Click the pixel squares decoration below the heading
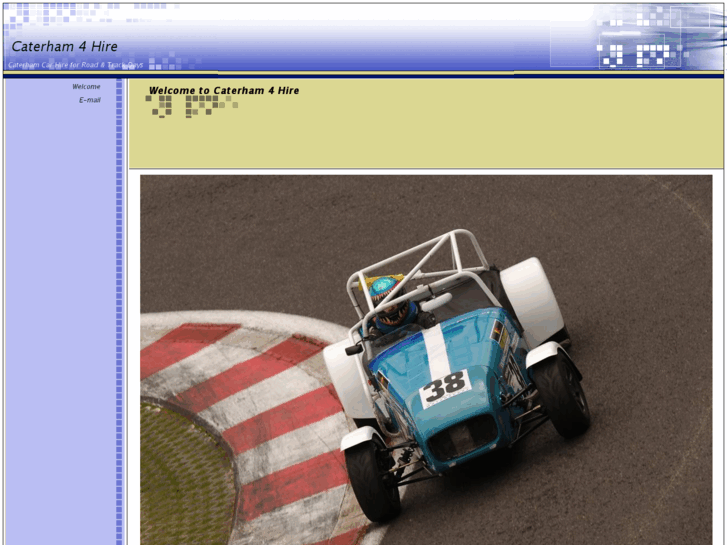The width and height of the screenshot is (727, 545). [x=192, y=105]
